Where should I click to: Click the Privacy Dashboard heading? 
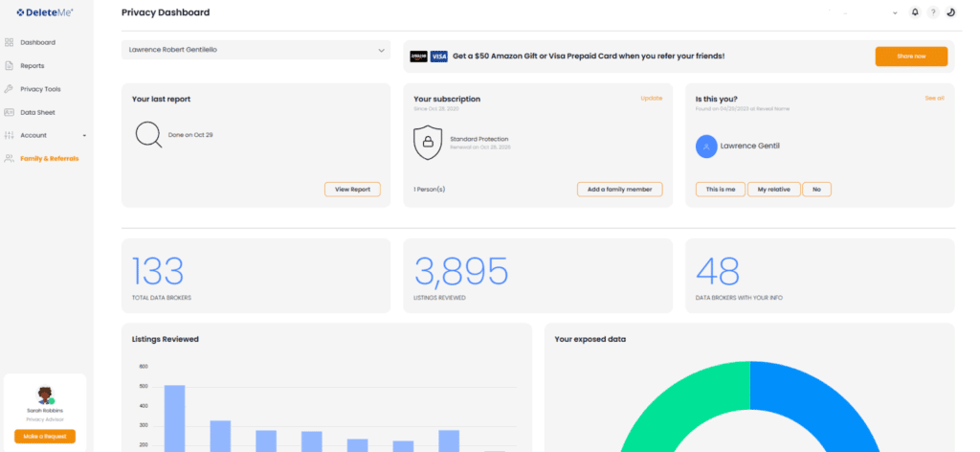tap(166, 12)
